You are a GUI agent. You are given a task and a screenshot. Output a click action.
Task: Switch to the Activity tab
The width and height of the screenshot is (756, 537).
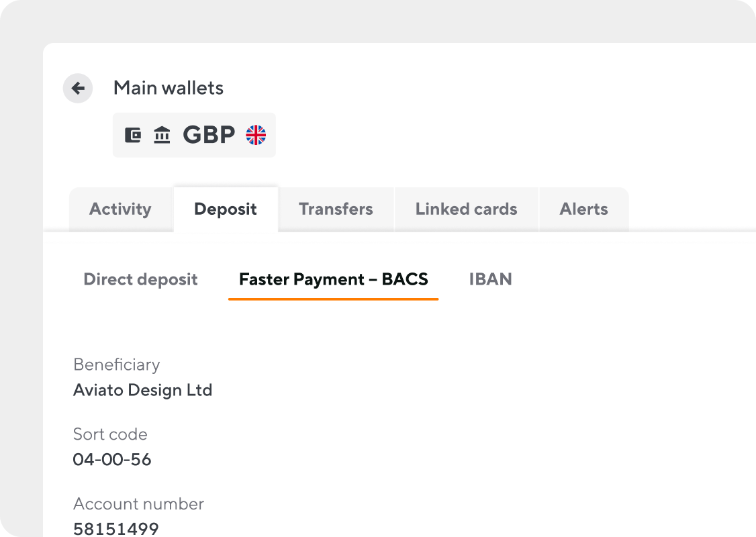click(120, 209)
